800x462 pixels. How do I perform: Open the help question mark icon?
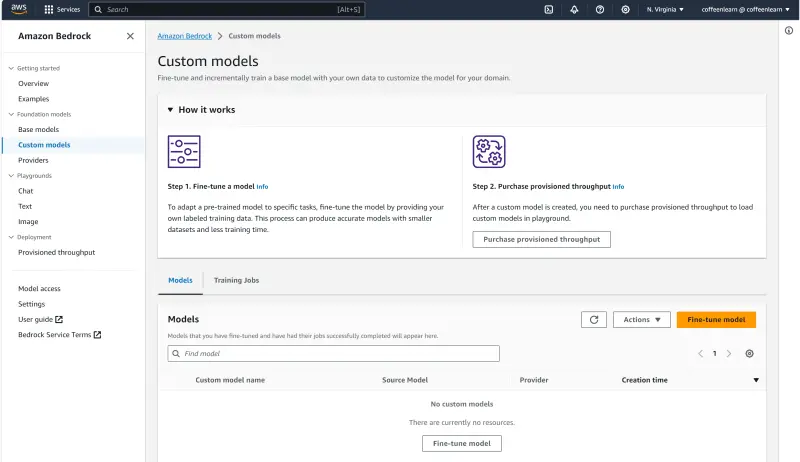(x=600, y=9)
